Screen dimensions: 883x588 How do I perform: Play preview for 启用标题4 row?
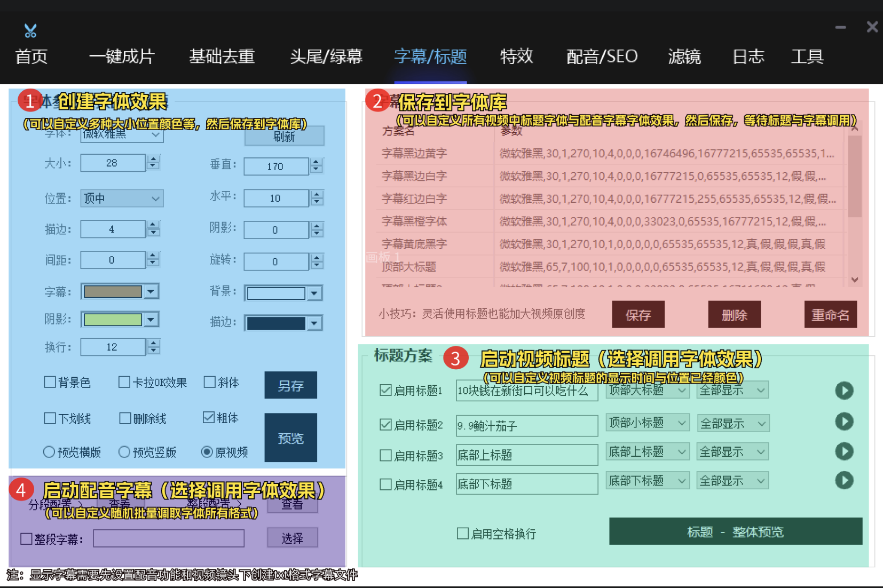pyautogui.click(x=844, y=481)
